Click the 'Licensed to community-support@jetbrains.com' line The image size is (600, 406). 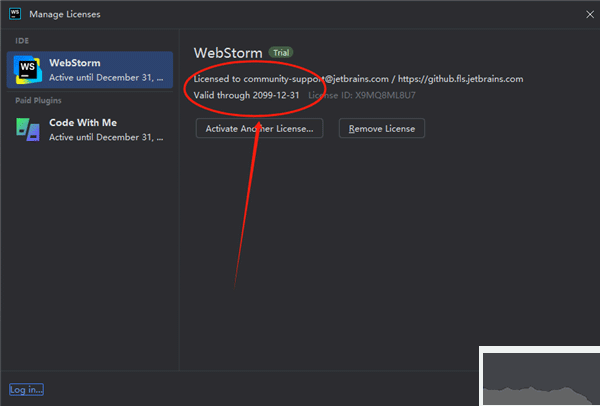(358, 79)
